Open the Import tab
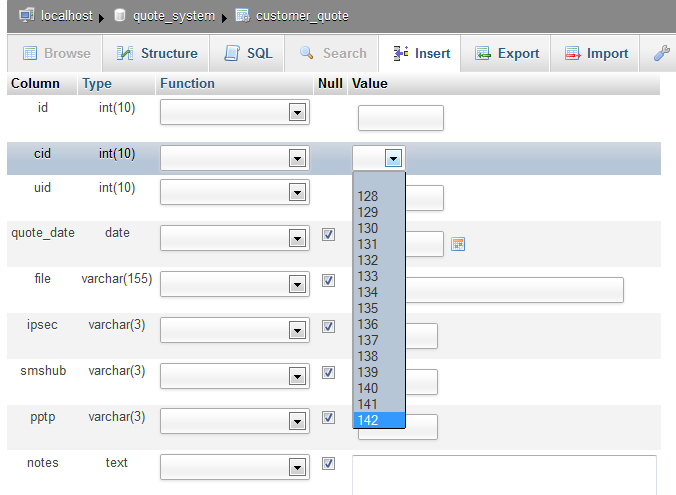Image resolution: width=676 pixels, height=495 pixels. [596, 54]
